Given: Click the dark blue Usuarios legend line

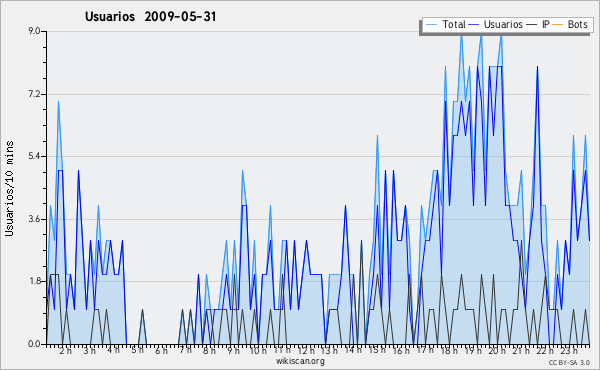Looking at the screenshot, I should (x=474, y=25).
